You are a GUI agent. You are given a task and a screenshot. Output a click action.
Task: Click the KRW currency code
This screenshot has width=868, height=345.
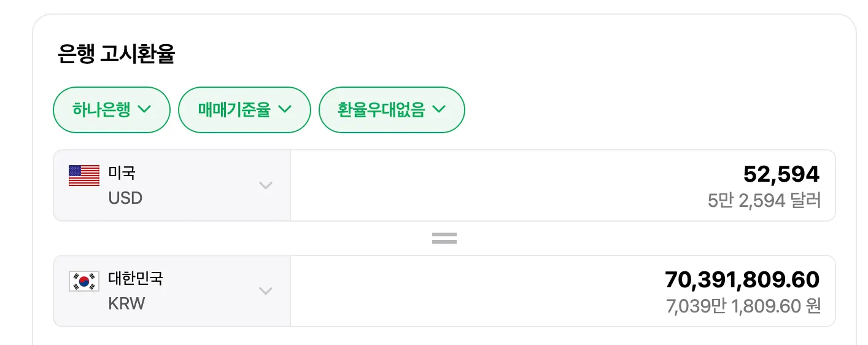click(x=126, y=304)
